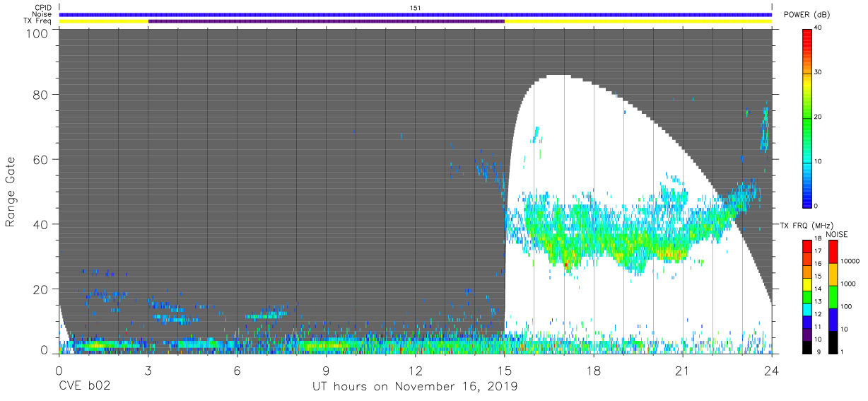Image resolution: width=868 pixels, height=401 pixels.
Task: Click the purple TX Freq bar segment
Action: [x=326, y=21]
